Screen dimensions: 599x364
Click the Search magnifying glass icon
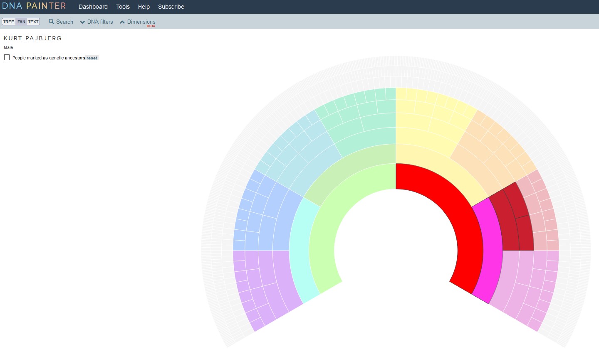52,22
